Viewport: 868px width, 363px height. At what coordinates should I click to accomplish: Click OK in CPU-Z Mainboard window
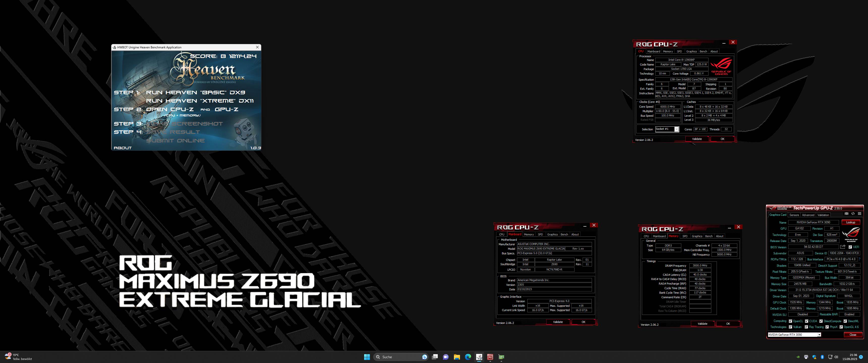click(583, 322)
